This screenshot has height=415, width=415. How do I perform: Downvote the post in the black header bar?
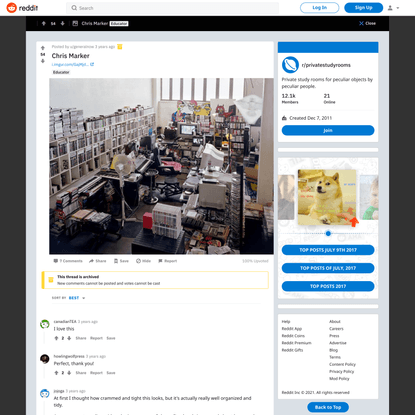coord(62,23)
